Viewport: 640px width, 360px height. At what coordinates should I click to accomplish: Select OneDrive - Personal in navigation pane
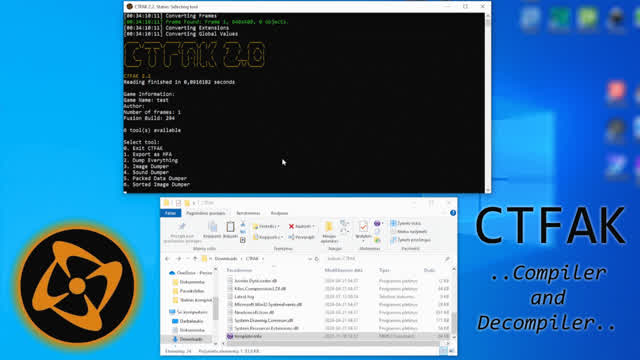(191, 273)
